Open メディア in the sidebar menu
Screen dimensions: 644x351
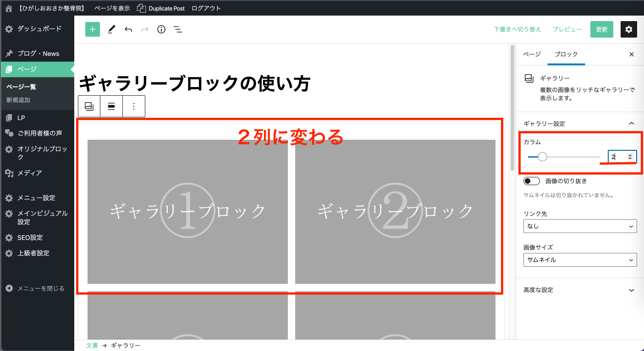[29, 173]
